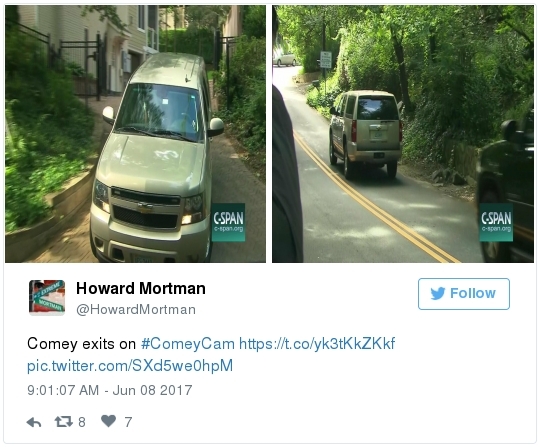Click the @HowardMortman handle

click(136, 310)
